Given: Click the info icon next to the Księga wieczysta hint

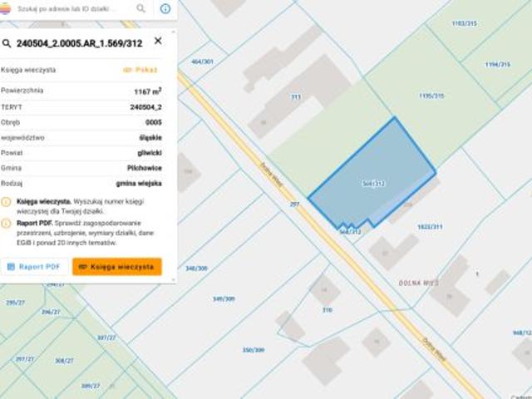Looking at the screenshot, I should coord(6,202).
